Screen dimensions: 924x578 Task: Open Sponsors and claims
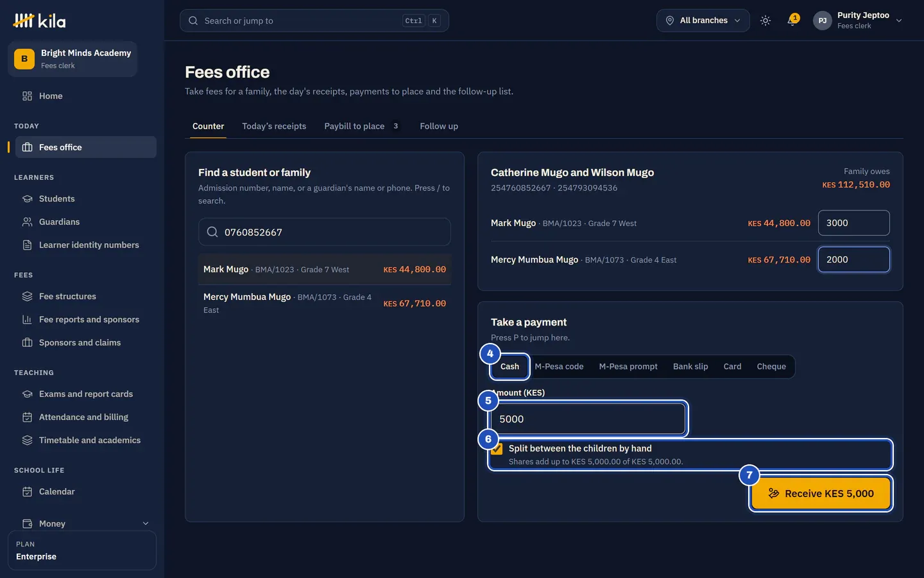coord(86,342)
